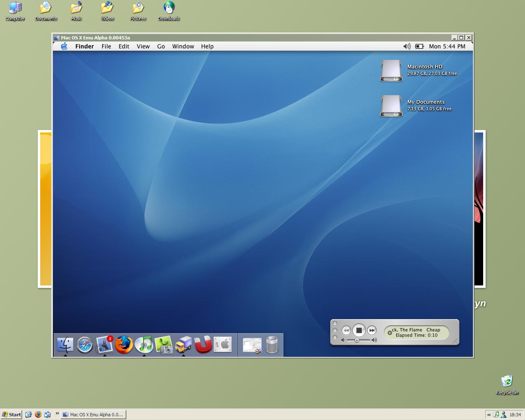
Task: Maximize the Mac OS X Emu window
Action: [x=461, y=37]
